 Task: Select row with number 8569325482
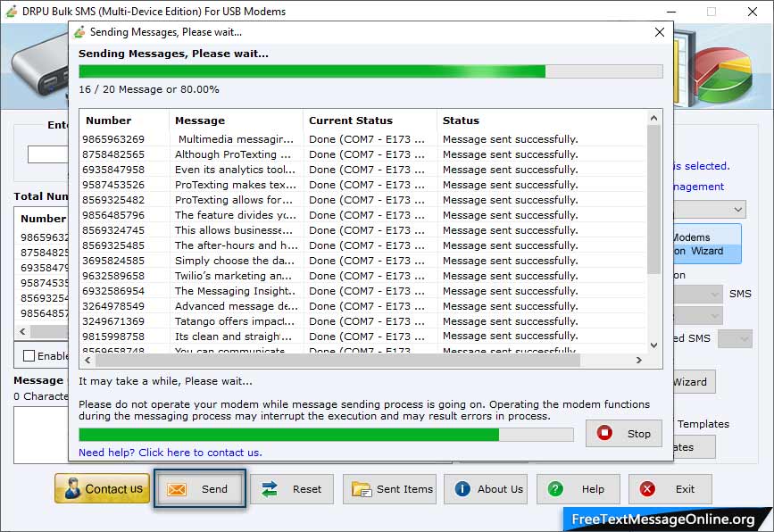[x=362, y=200]
